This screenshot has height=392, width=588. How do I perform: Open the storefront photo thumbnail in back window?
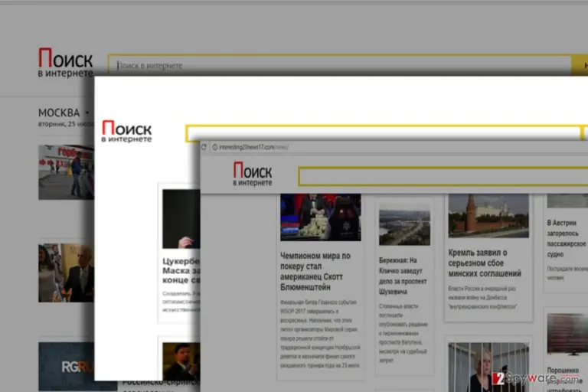pos(66,172)
